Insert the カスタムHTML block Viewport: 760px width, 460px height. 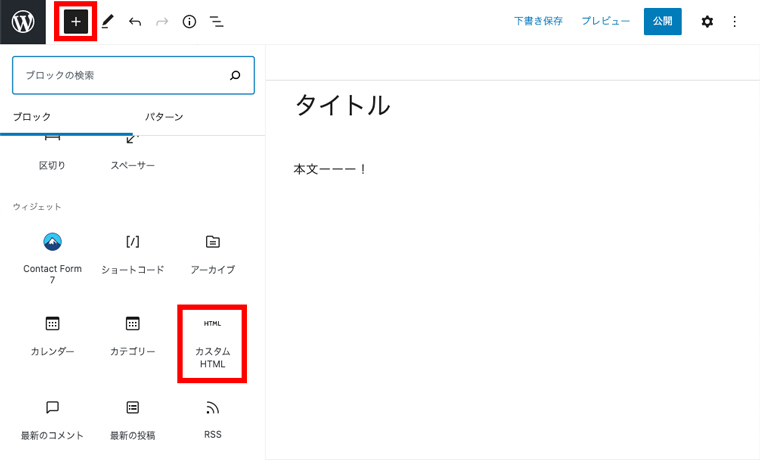coord(212,344)
